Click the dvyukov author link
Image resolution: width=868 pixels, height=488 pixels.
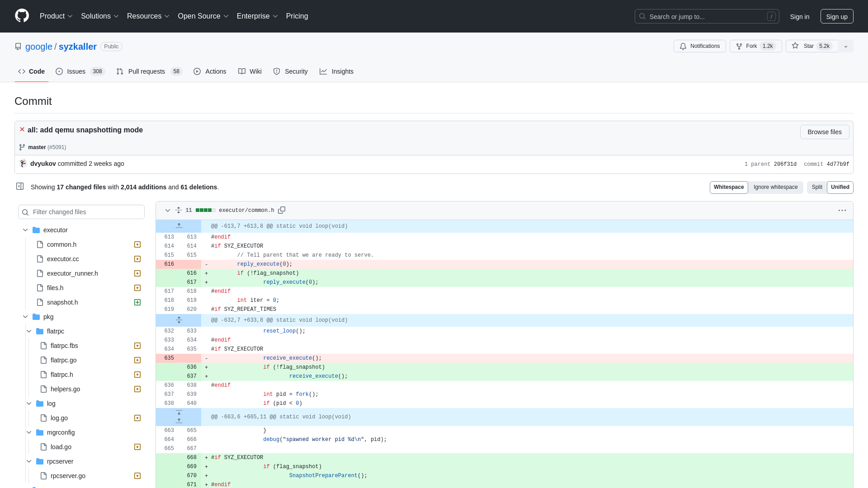pos(43,164)
